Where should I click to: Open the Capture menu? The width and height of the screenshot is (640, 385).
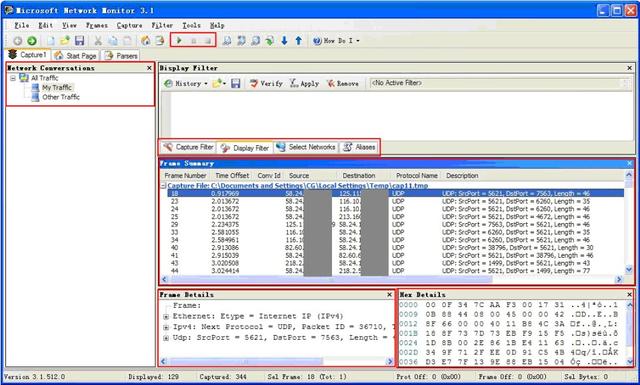point(129,25)
